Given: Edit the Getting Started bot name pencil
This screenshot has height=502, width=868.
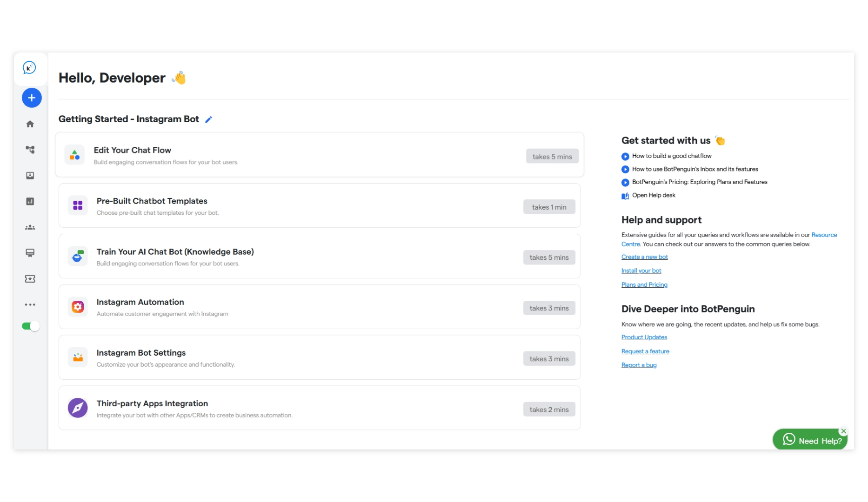Looking at the screenshot, I should click(x=209, y=119).
